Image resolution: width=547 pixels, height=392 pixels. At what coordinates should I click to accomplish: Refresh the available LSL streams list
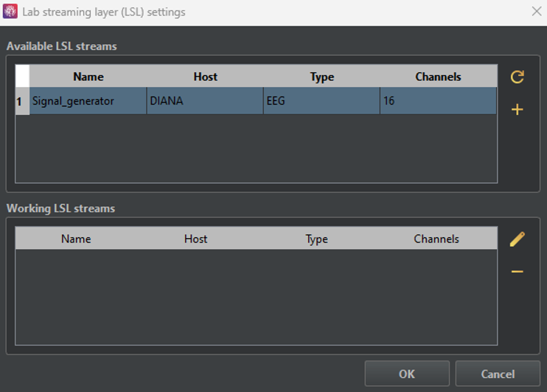(518, 77)
